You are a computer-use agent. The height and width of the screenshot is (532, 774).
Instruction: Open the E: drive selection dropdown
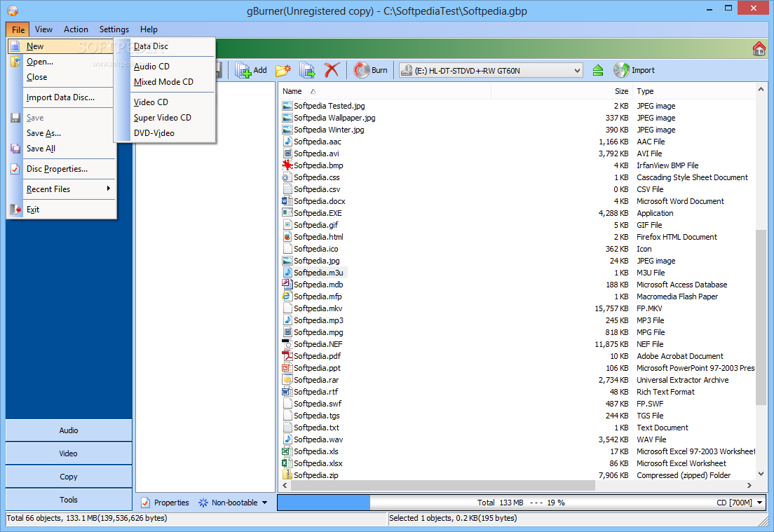click(x=577, y=71)
